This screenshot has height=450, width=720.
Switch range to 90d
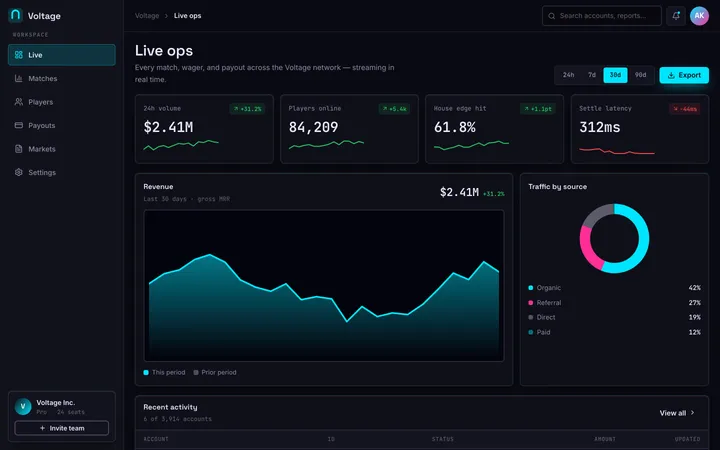point(640,75)
